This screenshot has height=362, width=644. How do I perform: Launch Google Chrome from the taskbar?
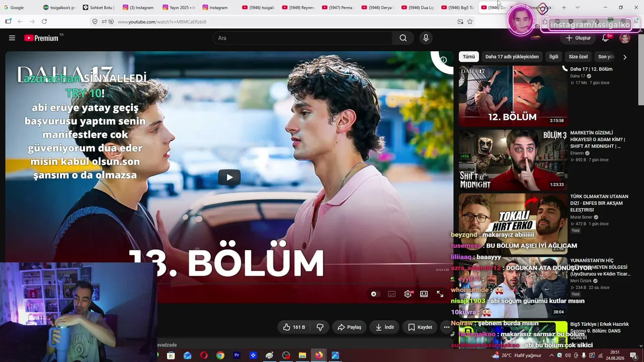point(220,355)
